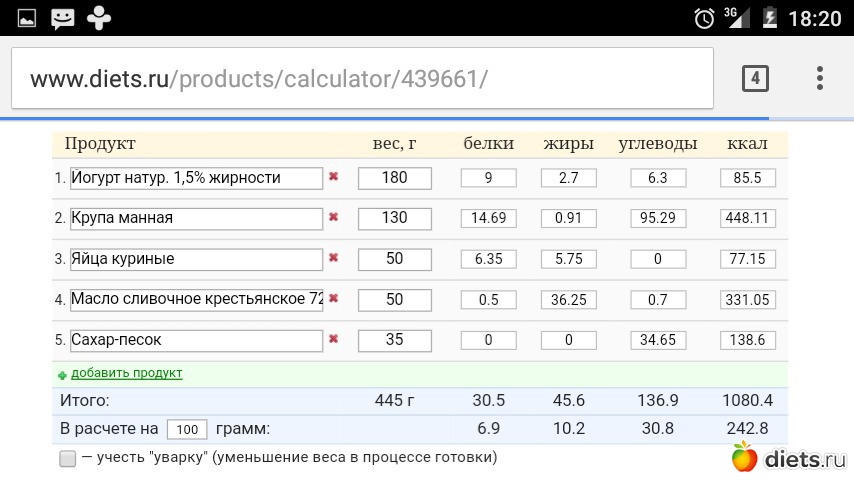Select the Яйца куриные product name field

[196, 258]
